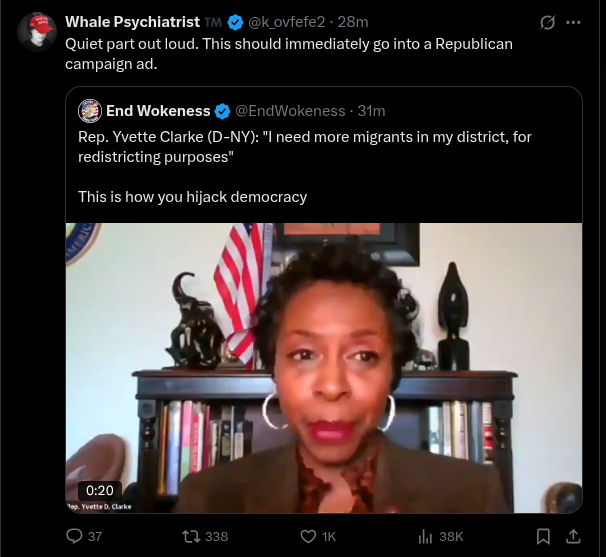Image resolution: width=606 pixels, height=557 pixels.
Task: Click the repost arrows icon
Action: pos(191,536)
